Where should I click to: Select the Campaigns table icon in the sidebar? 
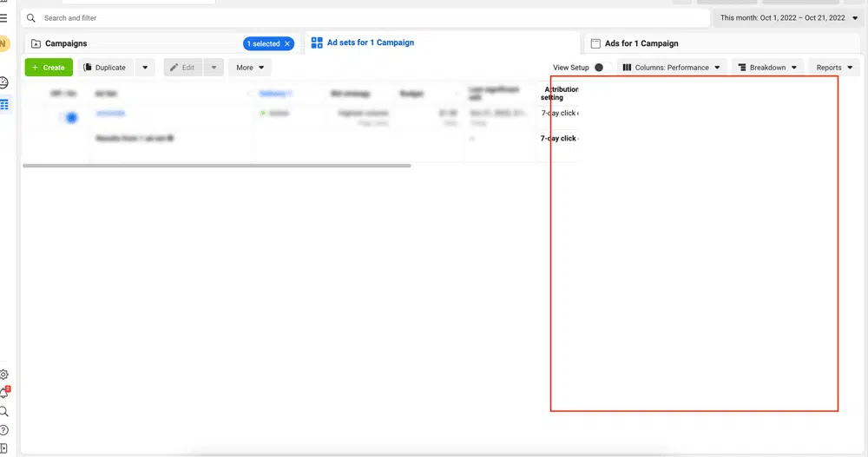(x=3, y=104)
